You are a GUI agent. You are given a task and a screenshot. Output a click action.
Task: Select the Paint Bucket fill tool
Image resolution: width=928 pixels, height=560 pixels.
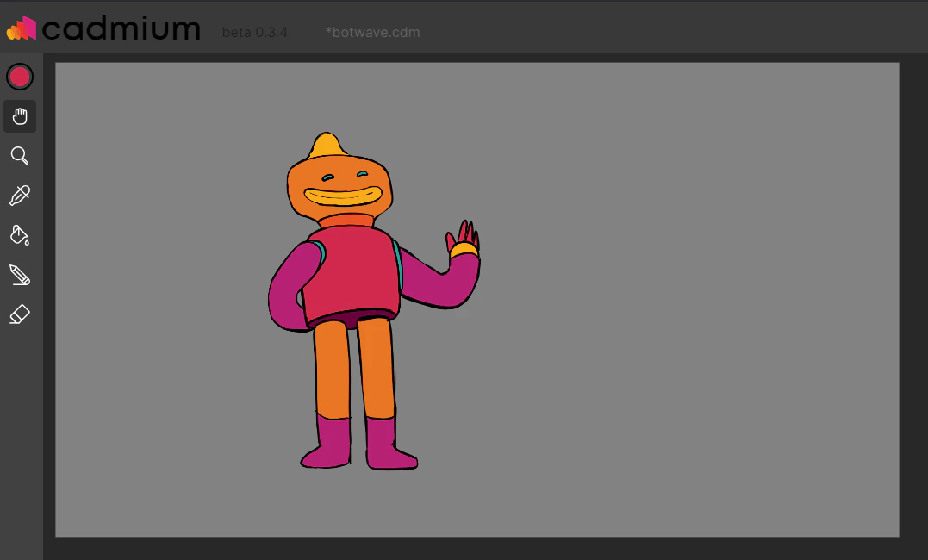[x=20, y=235]
